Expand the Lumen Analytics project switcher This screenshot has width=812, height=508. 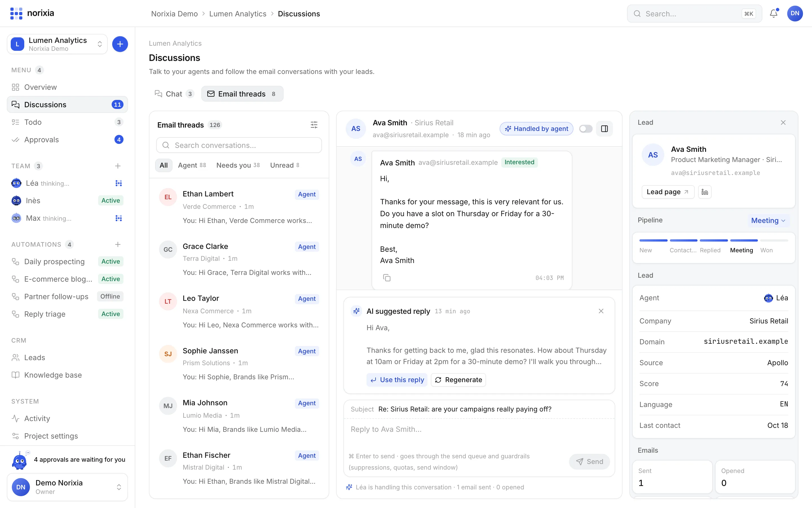click(x=57, y=44)
